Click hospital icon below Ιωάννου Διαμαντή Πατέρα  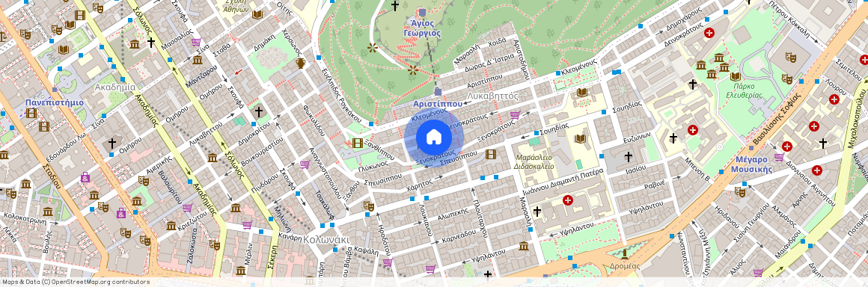point(567,200)
